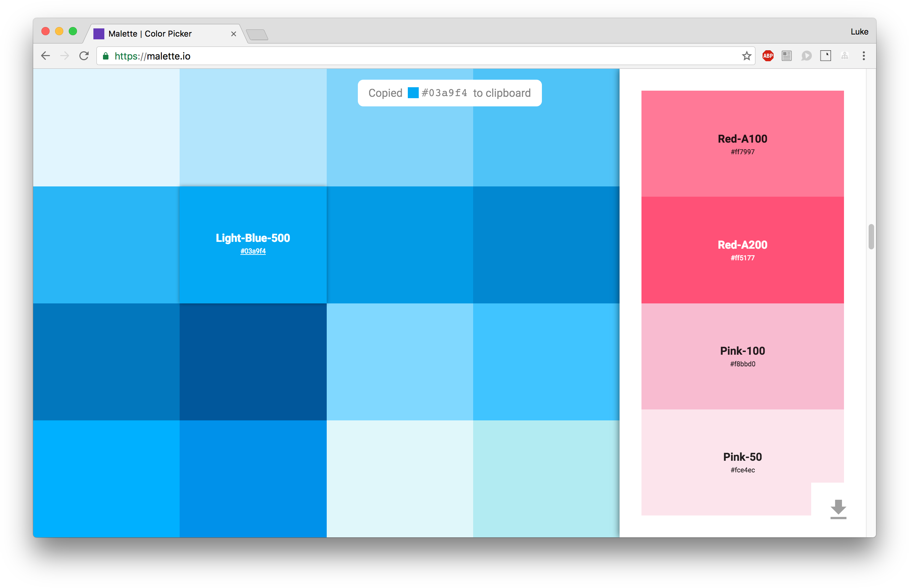Screen dimensions: 909x588
Task: Open the AdBlock Plus extension
Action: coord(768,56)
